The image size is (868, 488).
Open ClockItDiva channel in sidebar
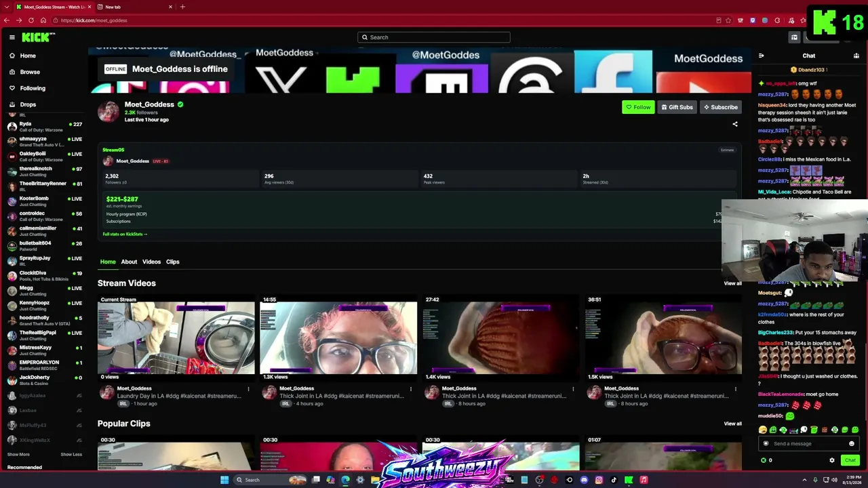coord(45,275)
